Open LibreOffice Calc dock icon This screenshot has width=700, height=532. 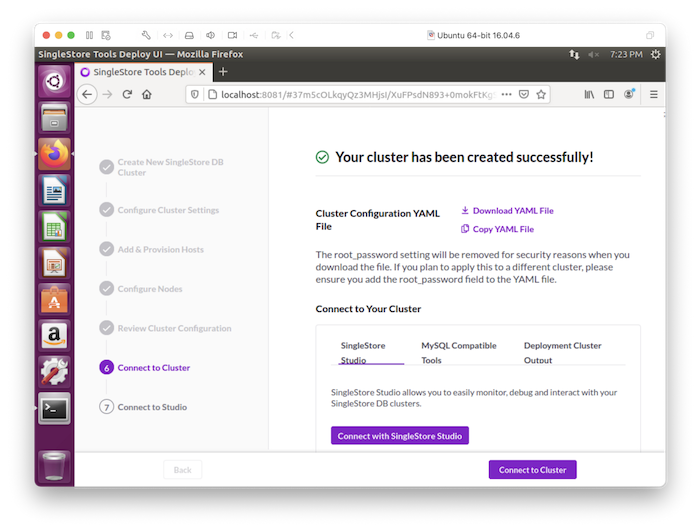(54, 228)
